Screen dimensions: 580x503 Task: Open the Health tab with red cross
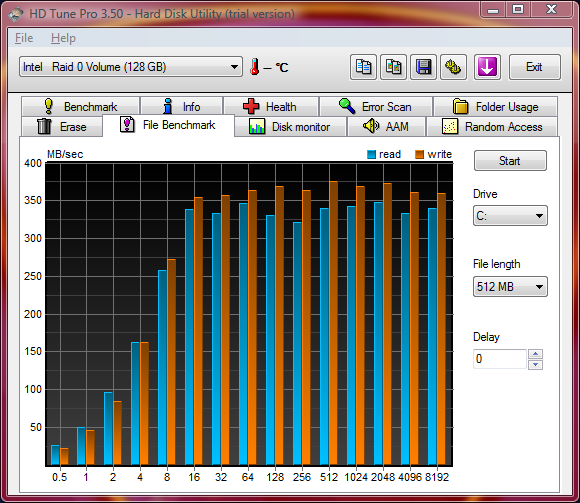click(x=271, y=107)
